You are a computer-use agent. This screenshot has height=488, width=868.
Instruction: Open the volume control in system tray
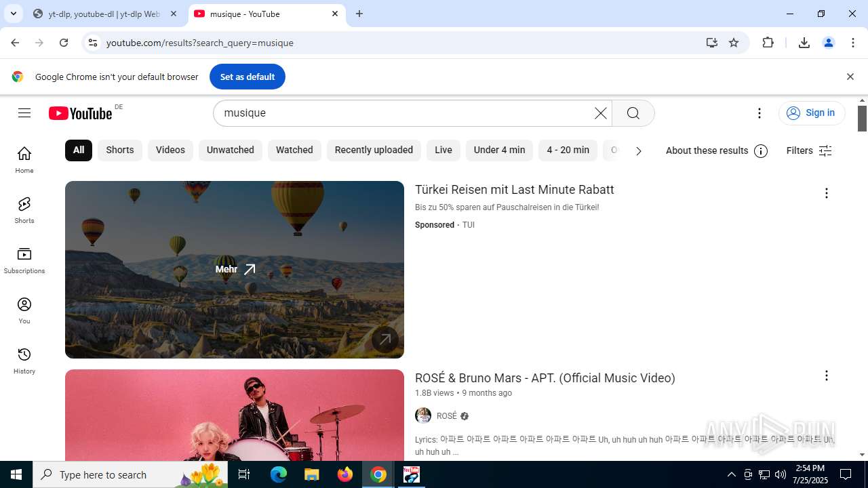[781, 474]
